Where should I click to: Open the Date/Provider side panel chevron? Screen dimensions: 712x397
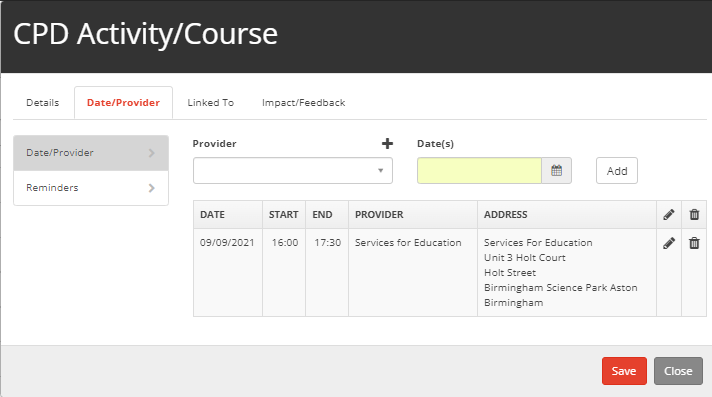click(x=152, y=153)
